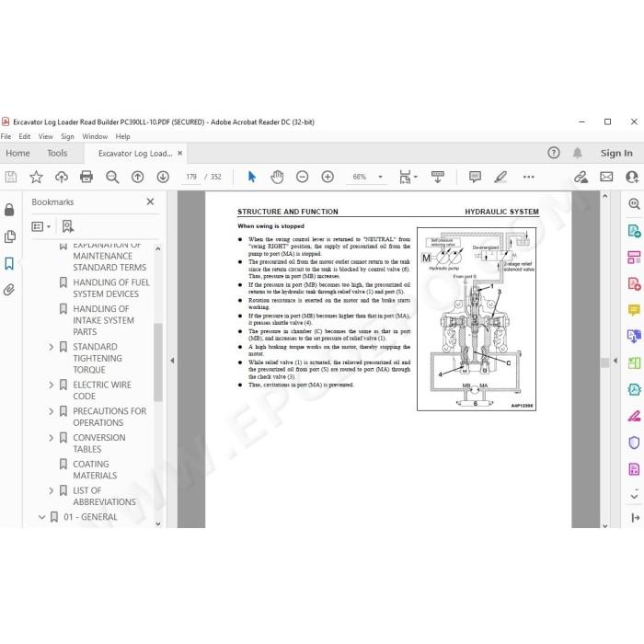Click the scrolling mode keyboard icon
Viewport: 644px width, 644px height.
coord(437,177)
